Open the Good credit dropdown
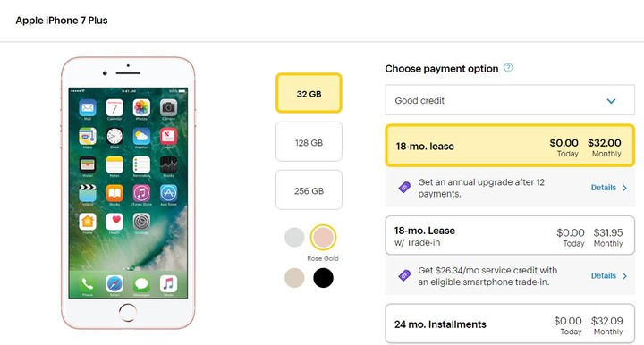 [x=510, y=100]
